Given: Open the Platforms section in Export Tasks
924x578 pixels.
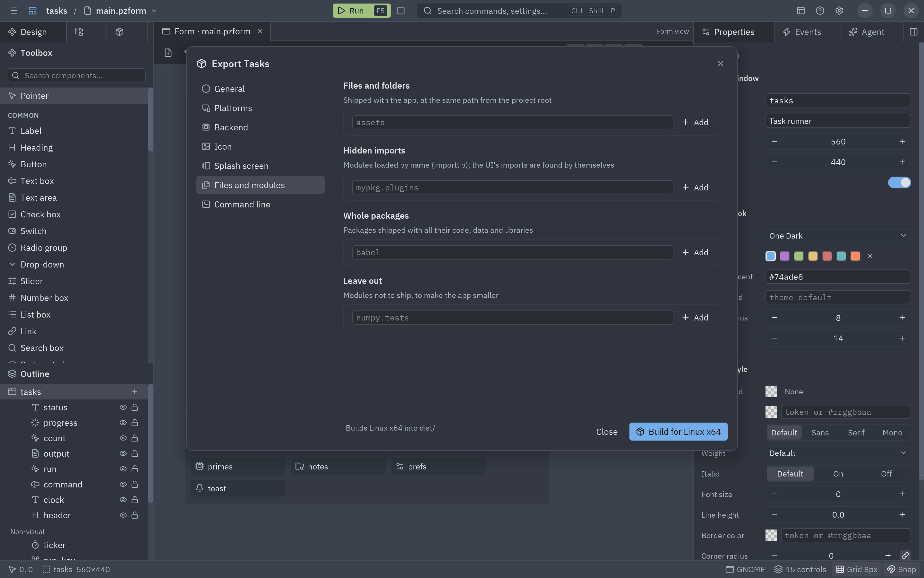Looking at the screenshot, I should tap(261, 108).
